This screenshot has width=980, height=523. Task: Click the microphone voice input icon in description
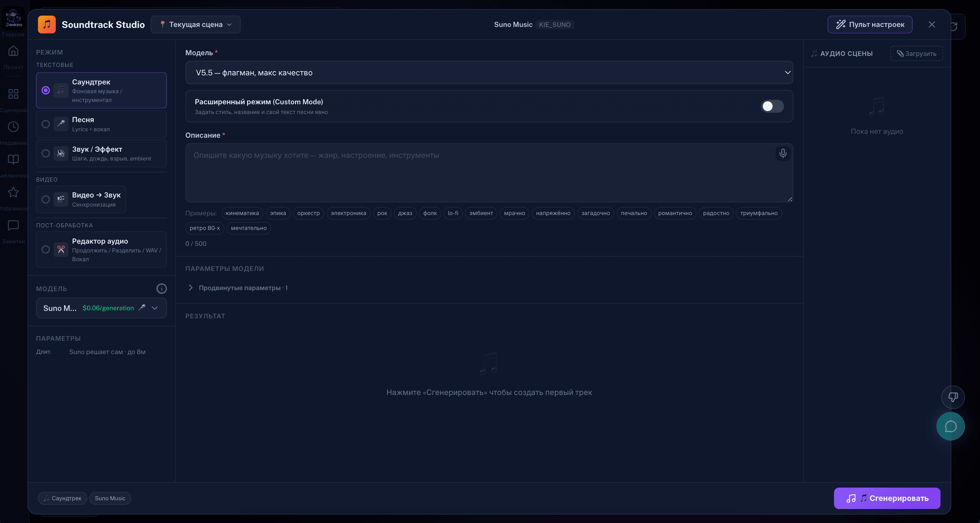coord(782,153)
